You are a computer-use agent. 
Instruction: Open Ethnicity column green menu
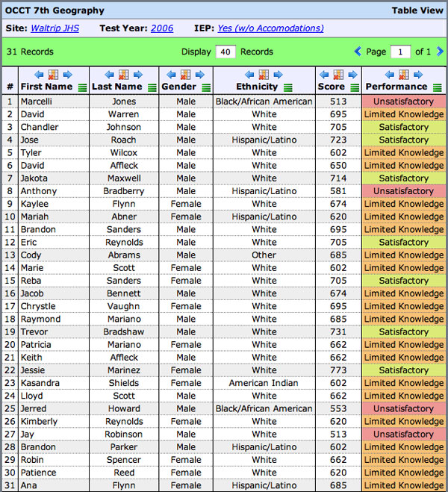tap(287, 87)
